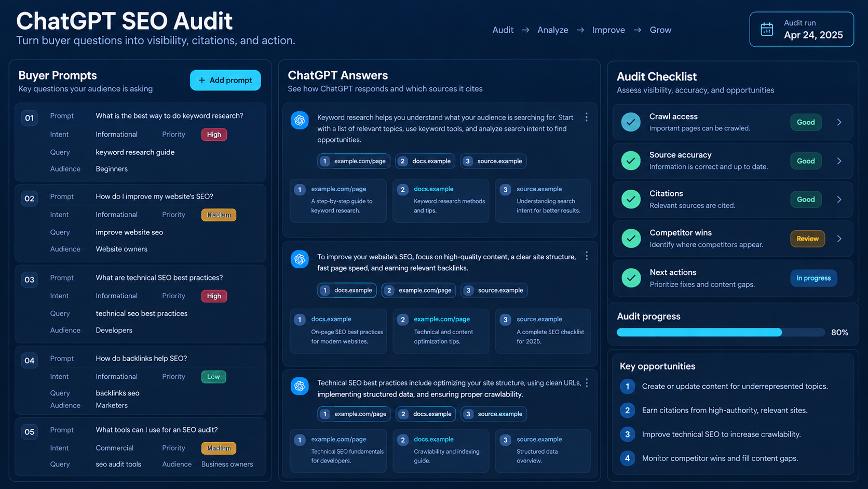Click the Next actions checkmark icon
This screenshot has height=489, width=868.
click(631, 278)
